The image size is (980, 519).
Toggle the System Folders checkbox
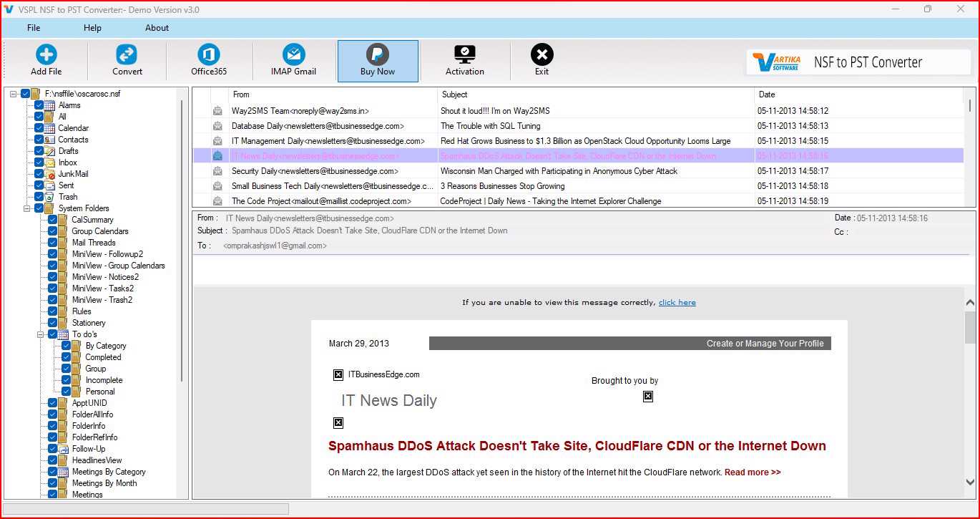(39, 208)
